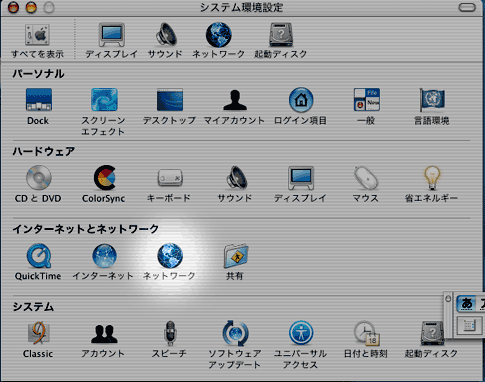Open アカウント preferences in System section
Screen dimensions: 485x382
click(x=104, y=334)
